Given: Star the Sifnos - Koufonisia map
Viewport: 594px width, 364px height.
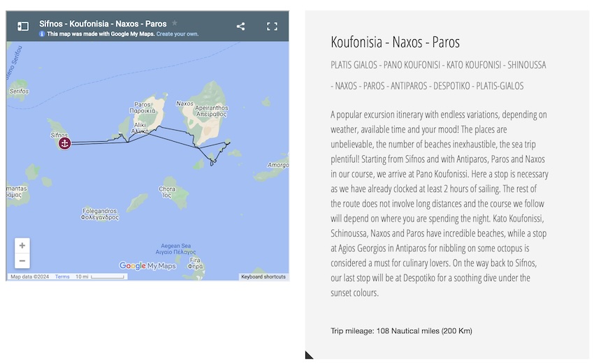Looking at the screenshot, I should pyautogui.click(x=174, y=23).
